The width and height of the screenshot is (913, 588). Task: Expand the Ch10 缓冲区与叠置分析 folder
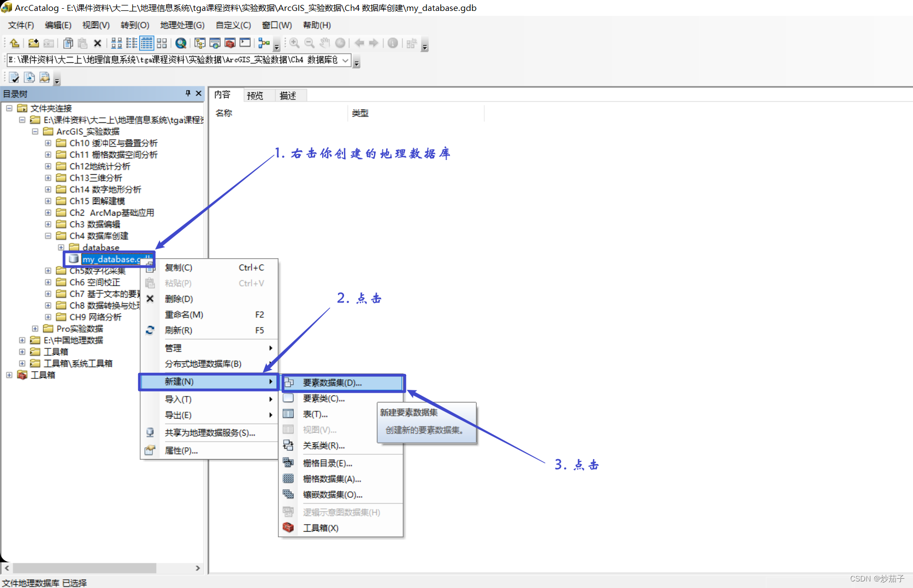click(x=48, y=143)
